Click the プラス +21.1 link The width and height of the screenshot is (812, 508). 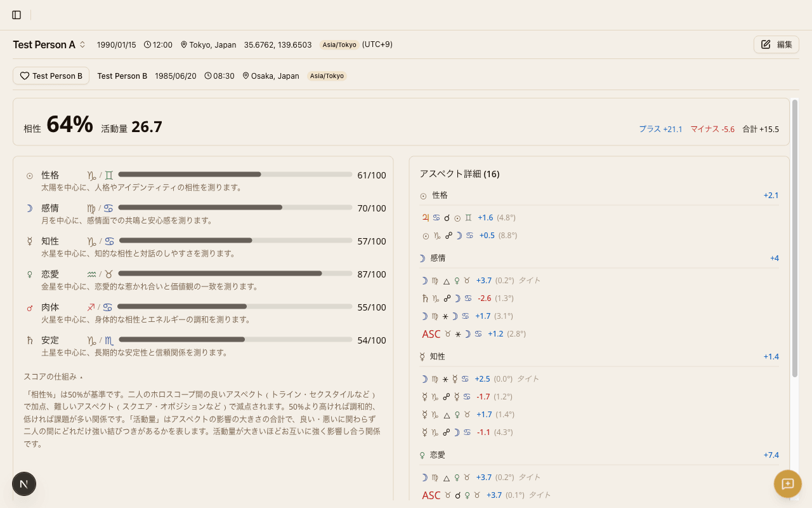[660, 129]
